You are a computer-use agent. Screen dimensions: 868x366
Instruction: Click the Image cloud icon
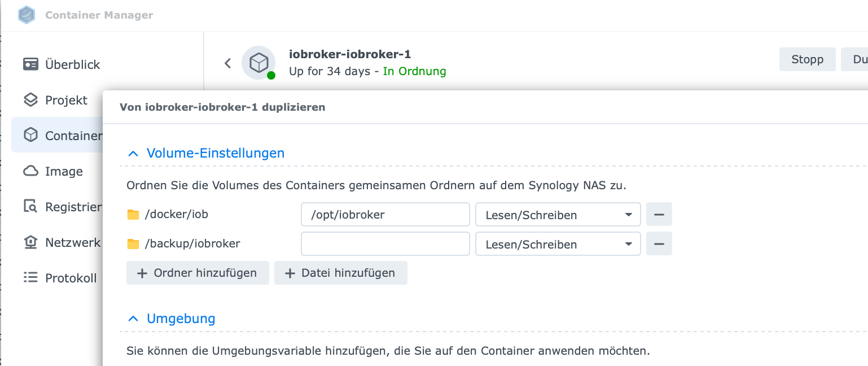point(30,171)
